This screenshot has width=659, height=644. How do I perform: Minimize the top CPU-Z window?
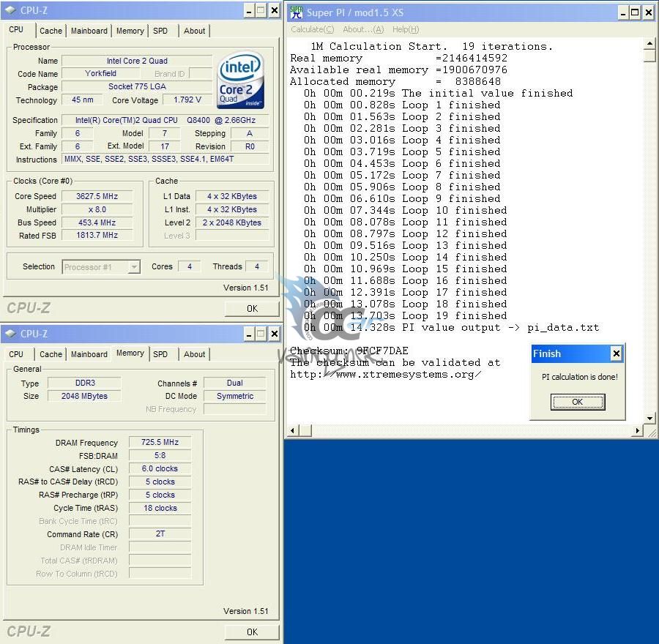click(x=249, y=10)
